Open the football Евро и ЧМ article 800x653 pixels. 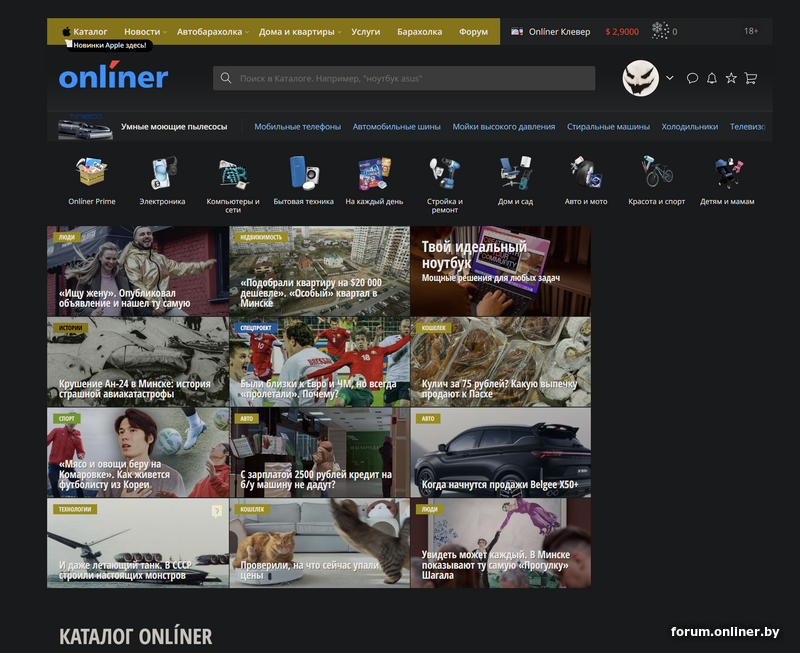click(319, 362)
